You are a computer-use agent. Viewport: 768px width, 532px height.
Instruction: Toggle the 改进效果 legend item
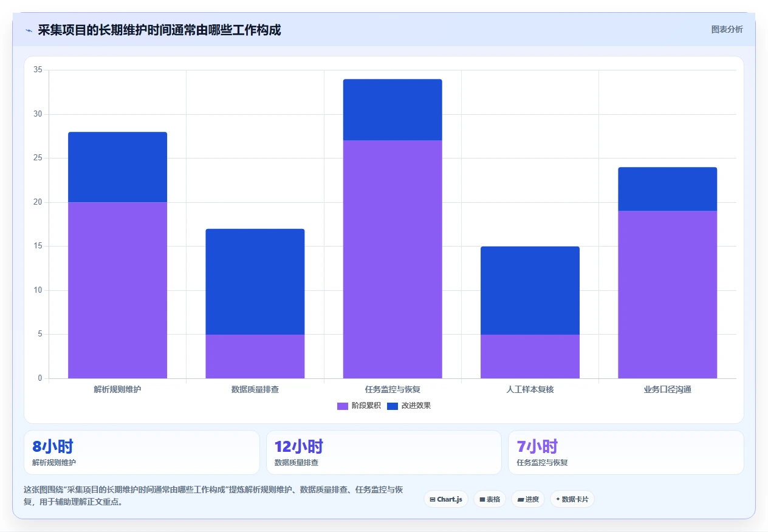click(x=409, y=406)
